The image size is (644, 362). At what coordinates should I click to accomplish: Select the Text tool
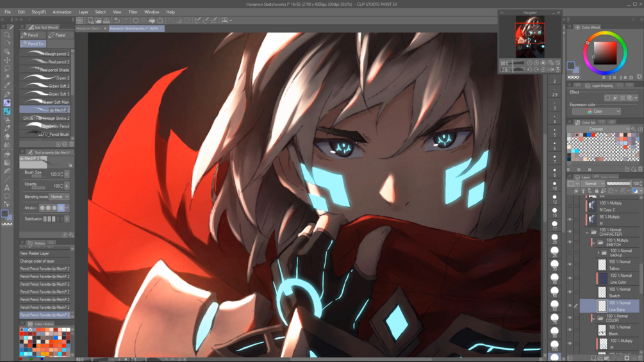(x=7, y=188)
